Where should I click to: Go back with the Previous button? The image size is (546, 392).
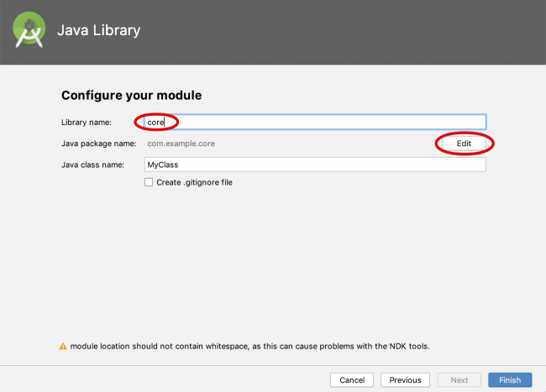406,379
